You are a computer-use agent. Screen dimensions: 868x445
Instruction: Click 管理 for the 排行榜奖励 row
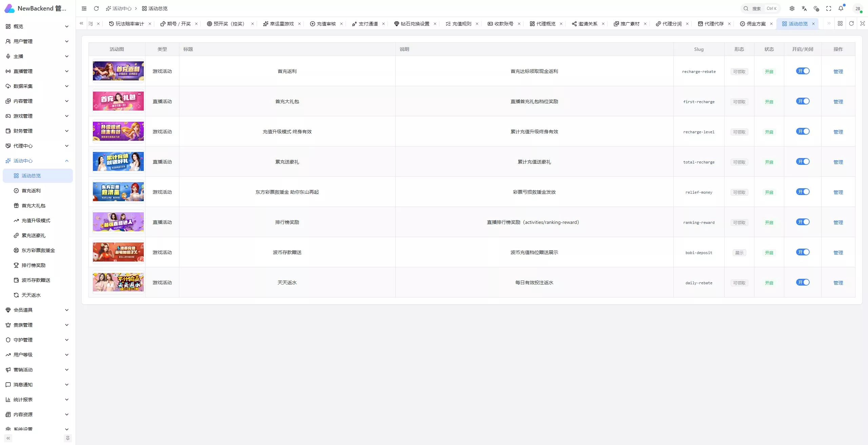coord(838,222)
